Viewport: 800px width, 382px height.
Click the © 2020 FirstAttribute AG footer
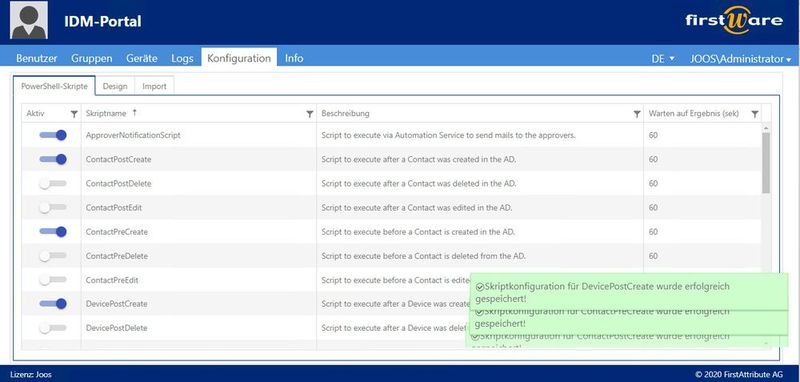tap(739, 374)
